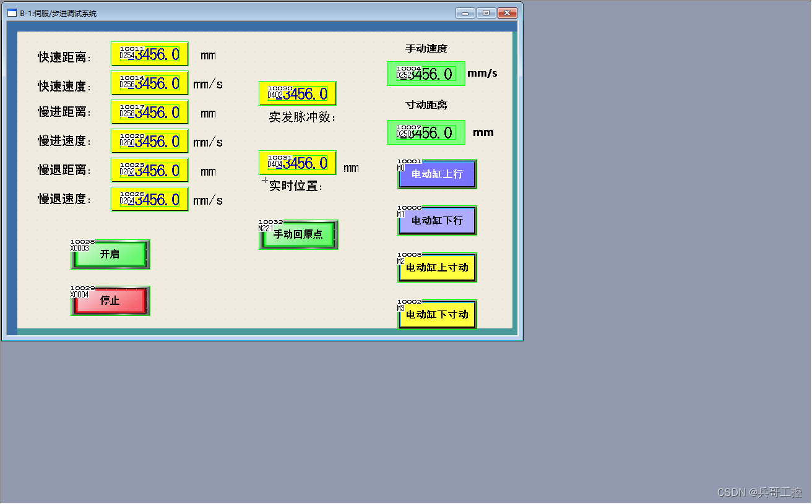The image size is (812, 504).
Task: Select the 慢进距离 label
Action: coord(64,112)
